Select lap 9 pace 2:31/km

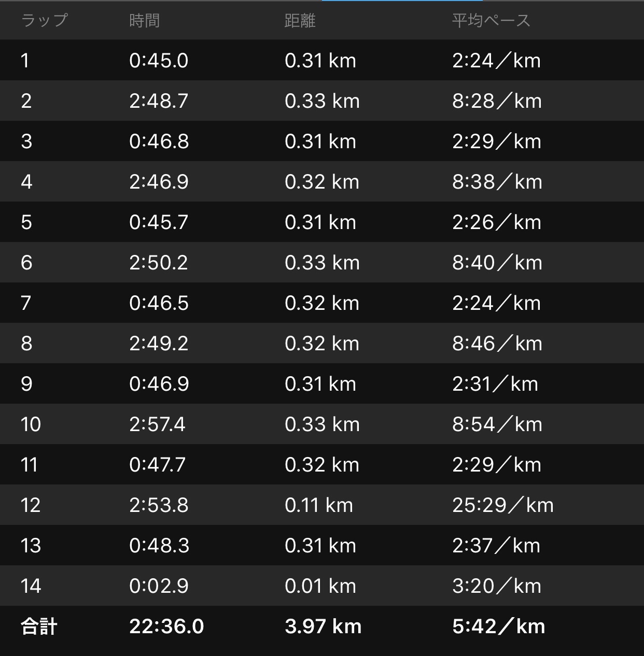(495, 384)
